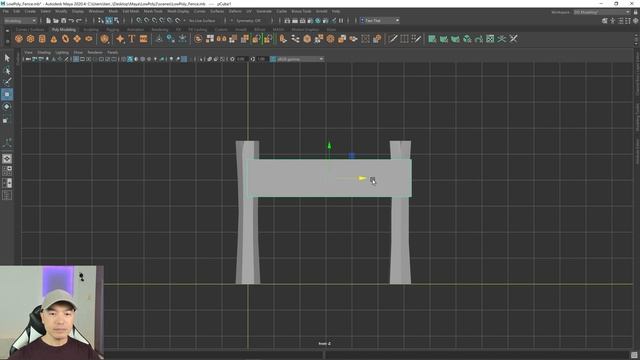Image resolution: width=640 pixels, height=360 pixels.
Task: Click the lock workspace icon
Action: point(636,12)
